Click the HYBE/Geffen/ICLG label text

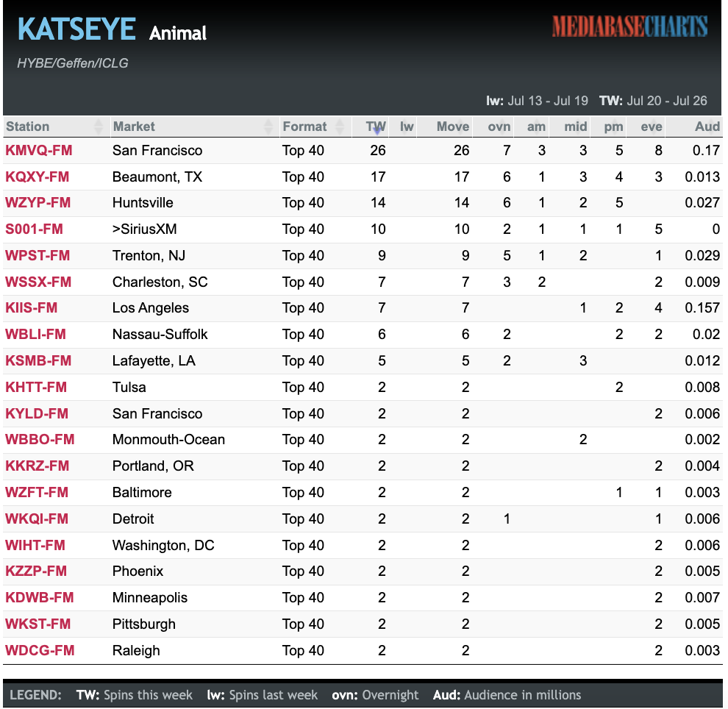[x=72, y=63]
